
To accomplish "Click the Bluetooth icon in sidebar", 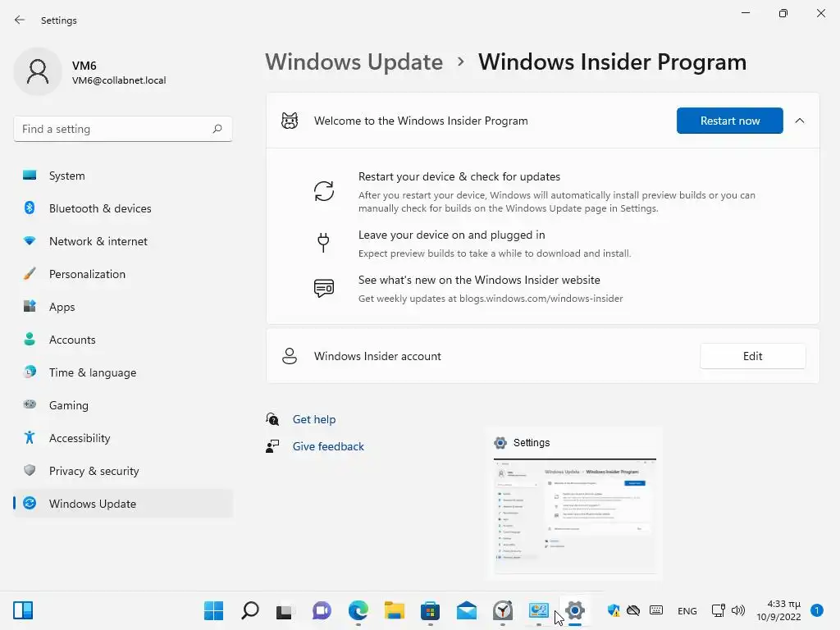I will click(x=30, y=208).
